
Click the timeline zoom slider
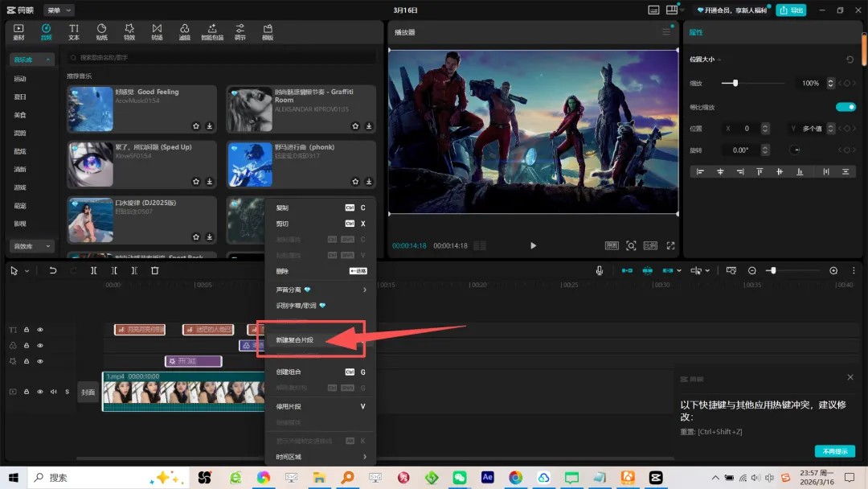tap(792, 271)
